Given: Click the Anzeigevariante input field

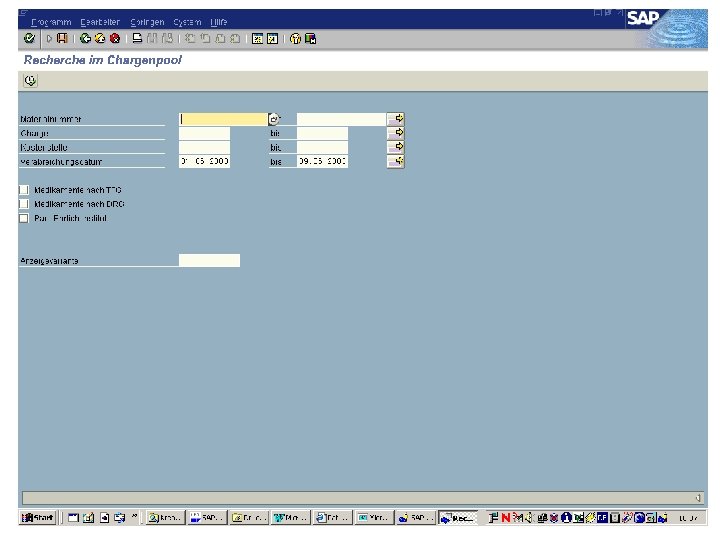Looking at the screenshot, I should 209,260.
